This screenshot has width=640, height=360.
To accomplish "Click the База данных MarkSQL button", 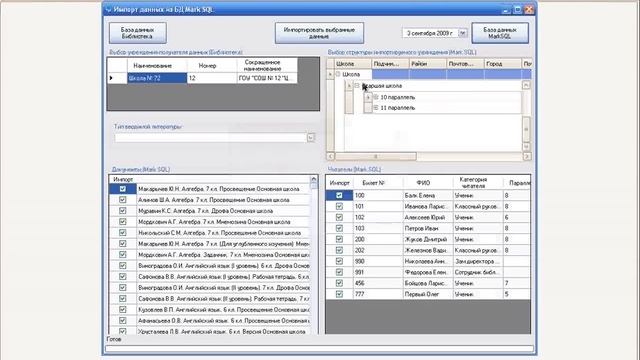I will coord(500,33).
